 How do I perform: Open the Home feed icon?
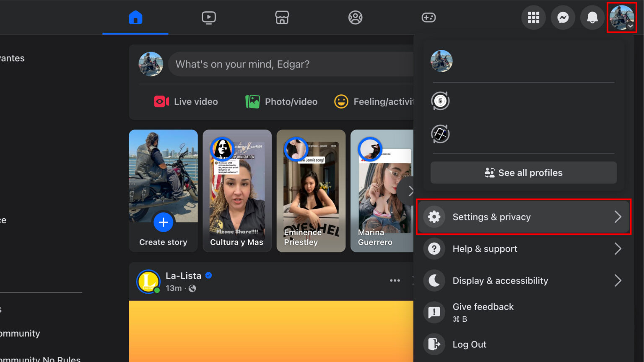click(135, 17)
